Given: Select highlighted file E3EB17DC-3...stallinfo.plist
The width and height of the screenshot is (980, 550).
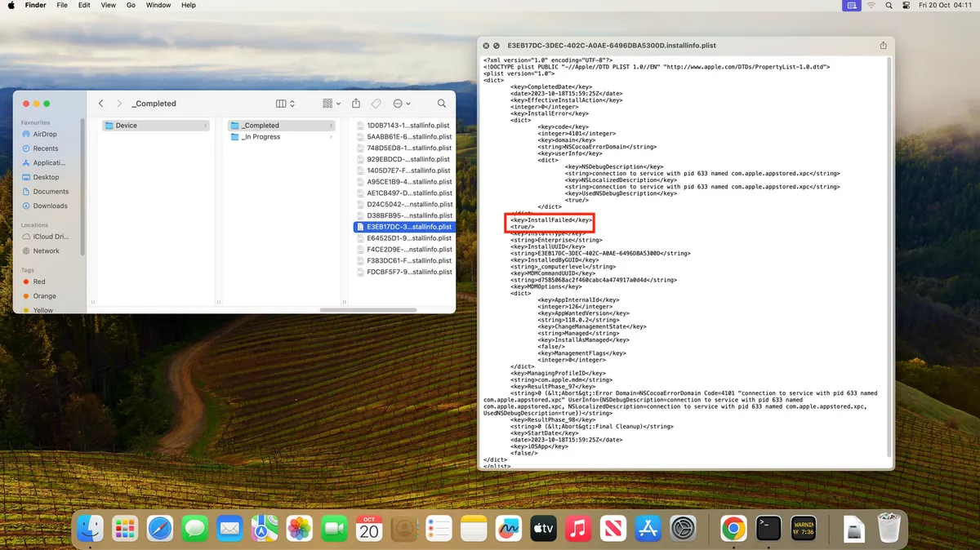Looking at the screenshot, I should (403, 227).
